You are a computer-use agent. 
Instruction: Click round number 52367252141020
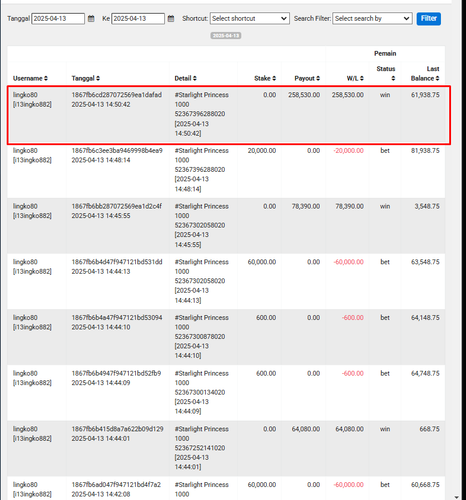point(200,448)
